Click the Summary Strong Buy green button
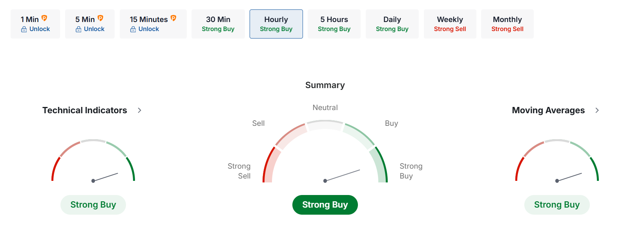This screenshot has width=644, height=230. 325,205
